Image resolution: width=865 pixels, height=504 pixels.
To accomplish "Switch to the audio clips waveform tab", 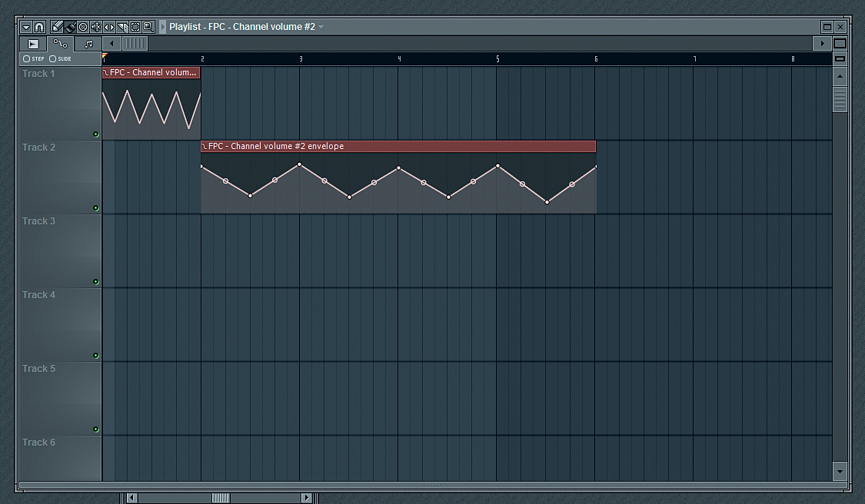I will (x=33, y=44).
